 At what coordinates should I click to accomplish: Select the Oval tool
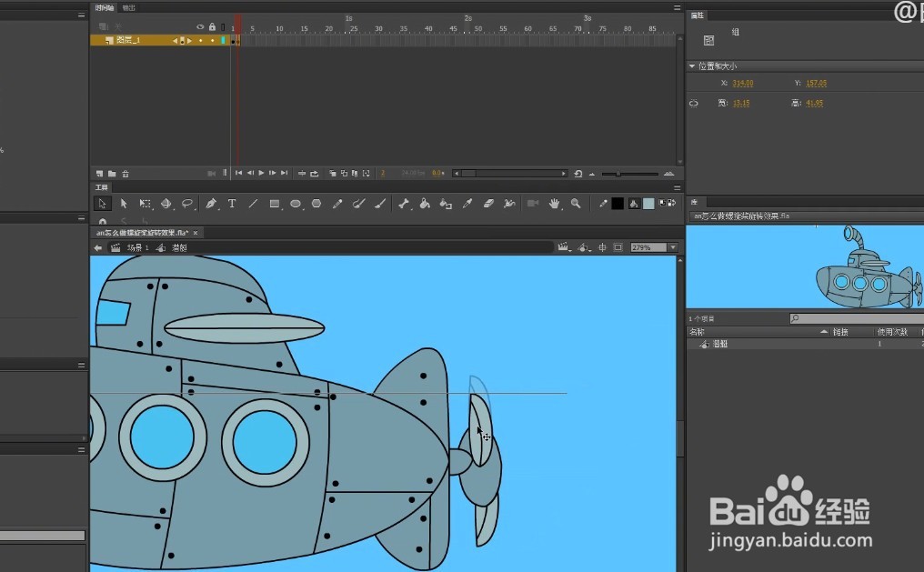296,203
